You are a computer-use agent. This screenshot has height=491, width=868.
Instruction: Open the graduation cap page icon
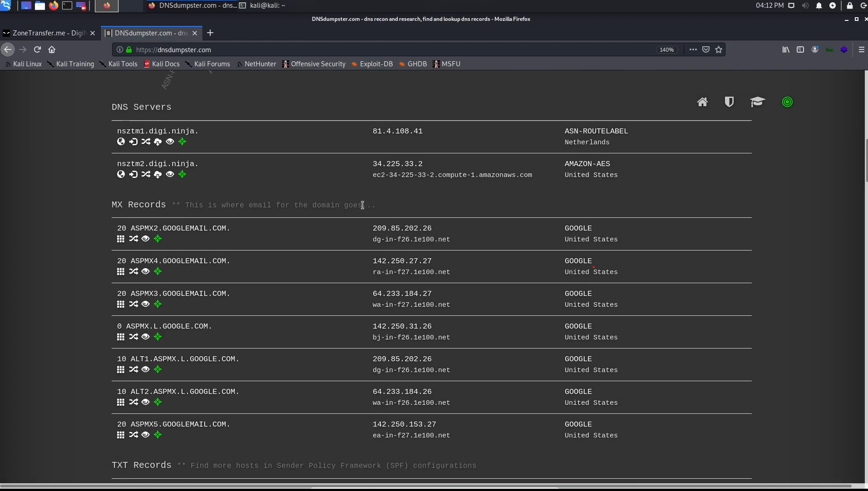pos(757,102)
